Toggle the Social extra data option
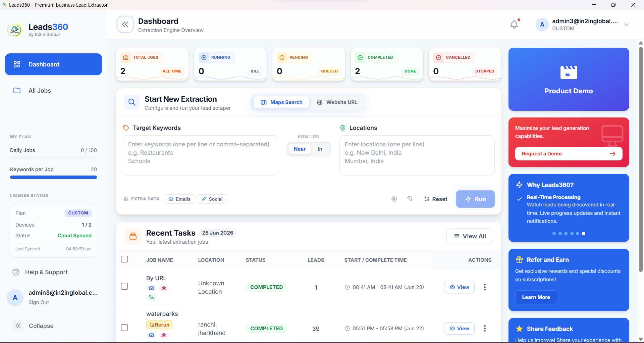The width and height of the screenshot is (644, 343). 212,199
